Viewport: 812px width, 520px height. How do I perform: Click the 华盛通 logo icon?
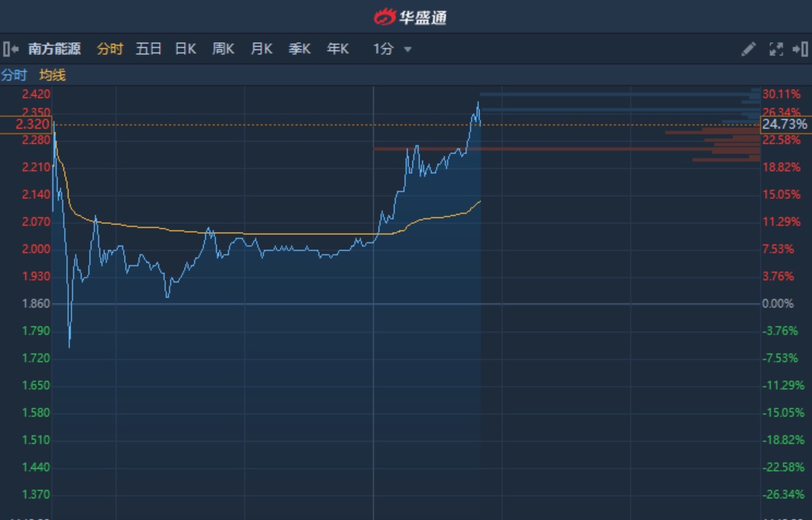point(385,16)
